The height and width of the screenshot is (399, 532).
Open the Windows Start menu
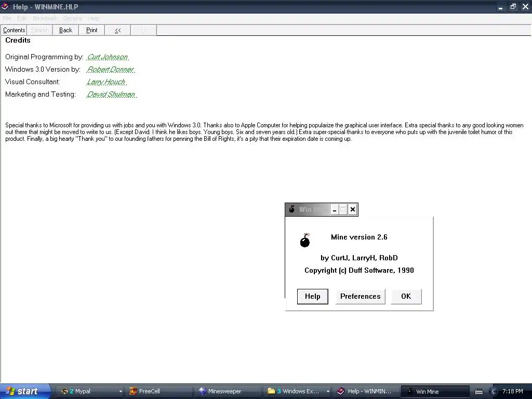click(25, 391)
